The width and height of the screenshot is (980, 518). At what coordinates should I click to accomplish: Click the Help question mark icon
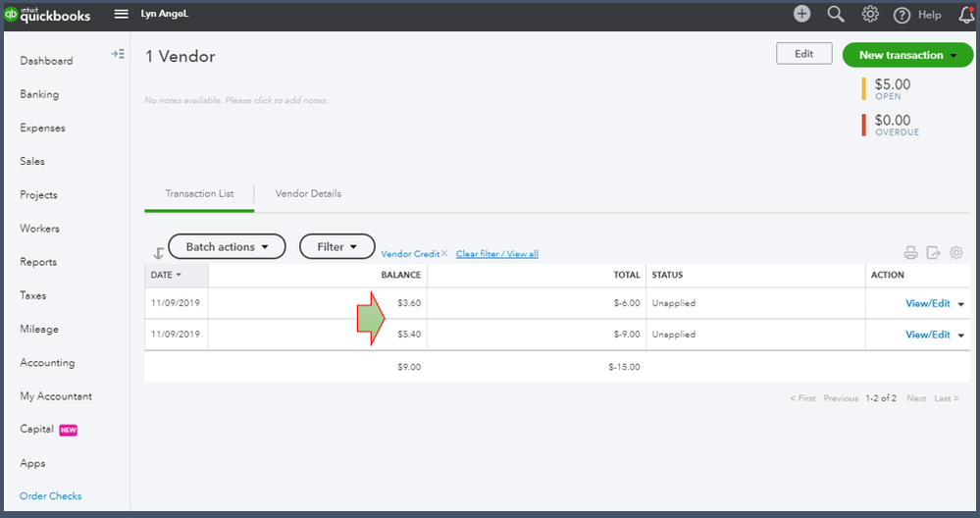(902, 15)
